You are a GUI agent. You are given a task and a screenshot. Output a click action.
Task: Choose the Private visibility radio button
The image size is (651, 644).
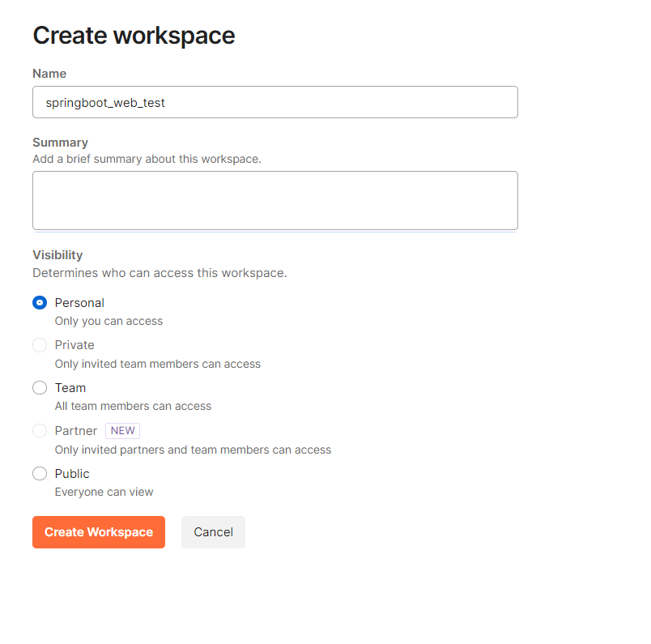click(40, 345)
